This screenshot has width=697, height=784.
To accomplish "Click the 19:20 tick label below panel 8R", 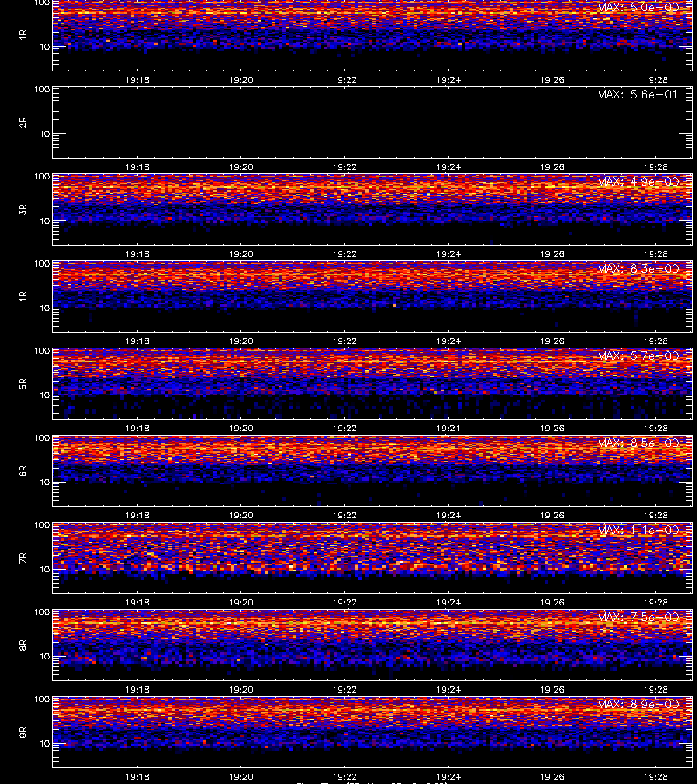I will (241, 690).
